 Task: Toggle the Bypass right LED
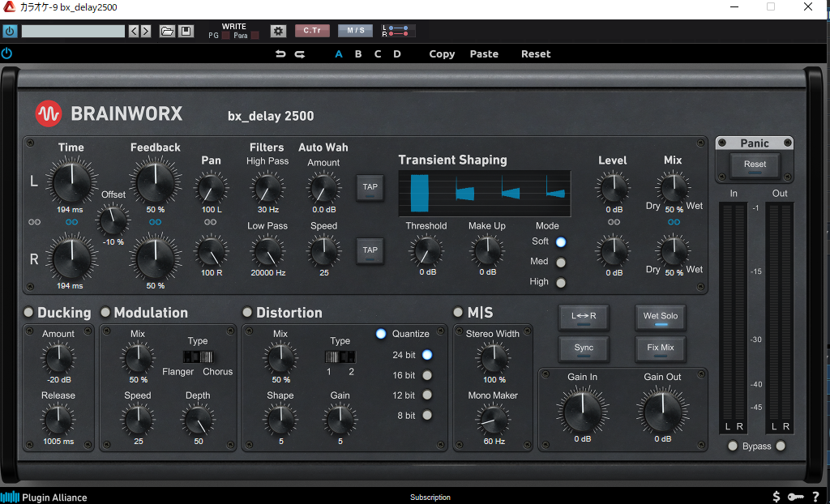[x=781, y=446]
